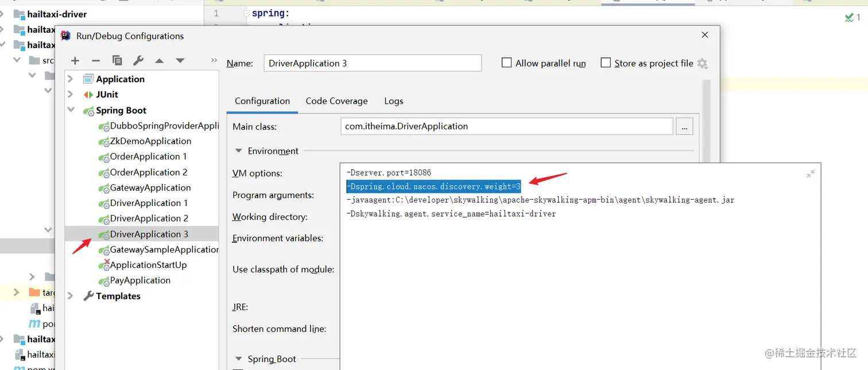Click the Spring Boot group icon
This screenshot has height=370, width=868.
tap(88, 110)
